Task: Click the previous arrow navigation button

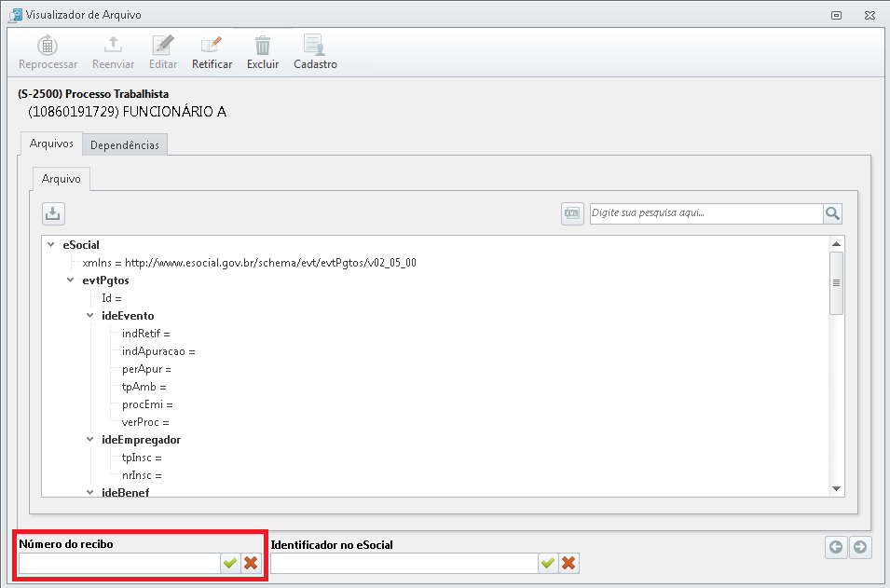Action: point(836,547)
